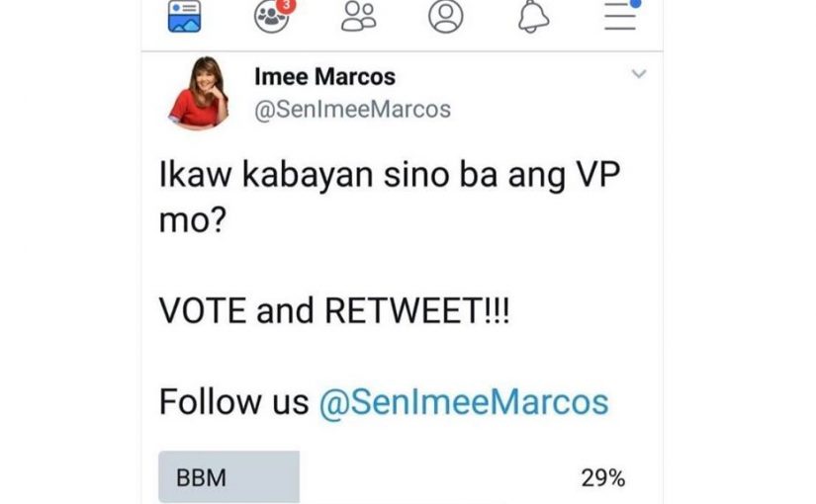Open the News Feed tab icon
This screenshot has height=504, width=816.
pyautogui.click(x=184, y=16)
